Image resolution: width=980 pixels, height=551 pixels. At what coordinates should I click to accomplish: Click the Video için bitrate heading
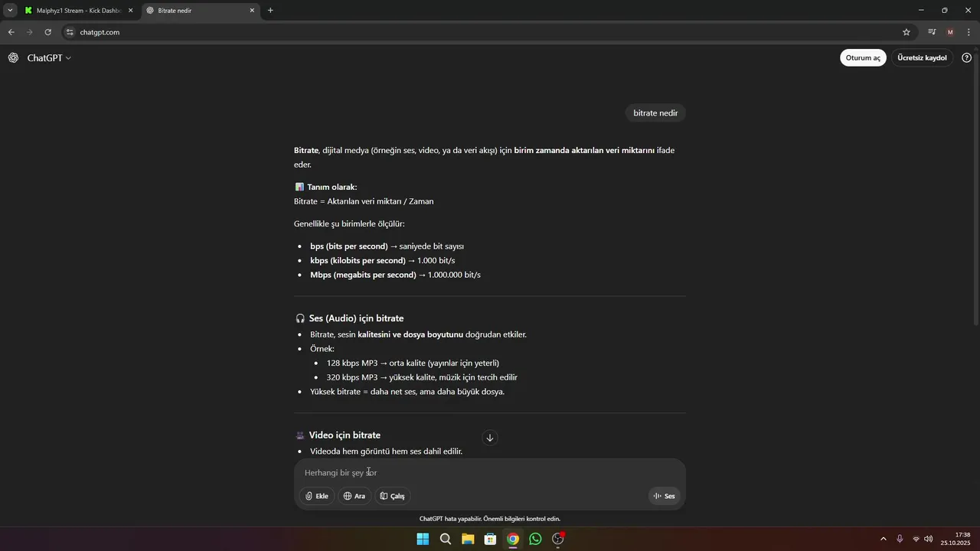tap(345, 435)
